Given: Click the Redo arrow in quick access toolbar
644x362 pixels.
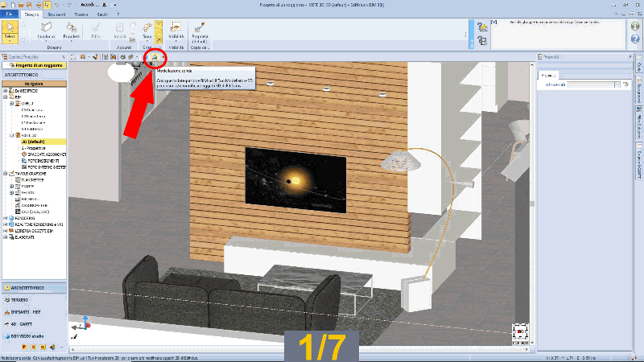Looking at the screenshot, I should point(68,5).
